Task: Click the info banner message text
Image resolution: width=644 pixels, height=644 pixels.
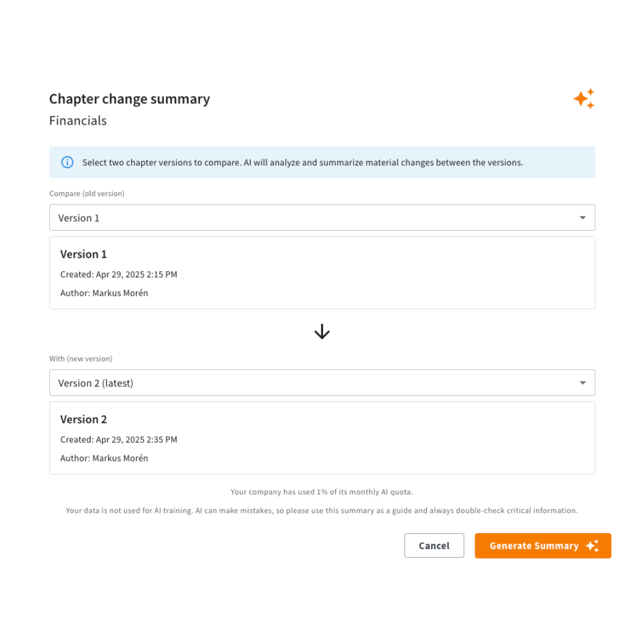Action: pyautogui.click(x=303, y=163)
